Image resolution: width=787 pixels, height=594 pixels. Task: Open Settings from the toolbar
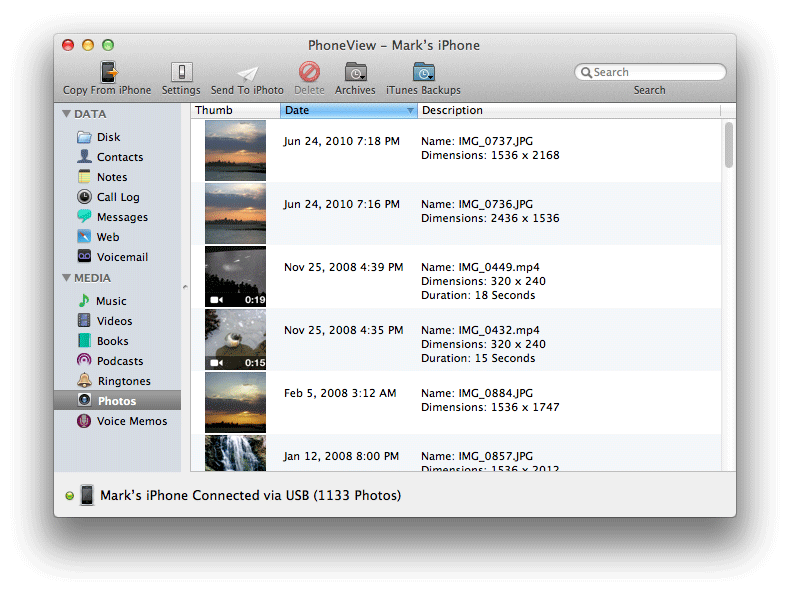(x=181, y=72)
